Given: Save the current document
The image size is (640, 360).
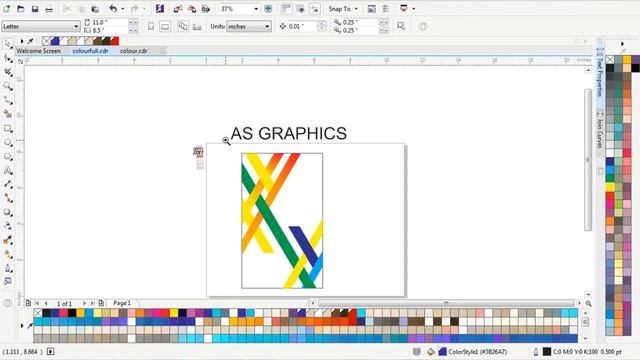Looking at the screenshot, I should coord(35,9).
